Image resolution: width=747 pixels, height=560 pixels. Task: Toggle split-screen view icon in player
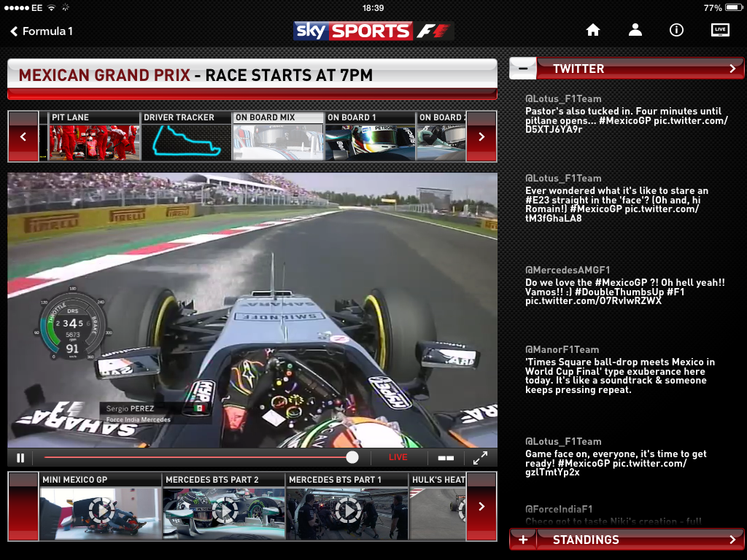point(446,458)
